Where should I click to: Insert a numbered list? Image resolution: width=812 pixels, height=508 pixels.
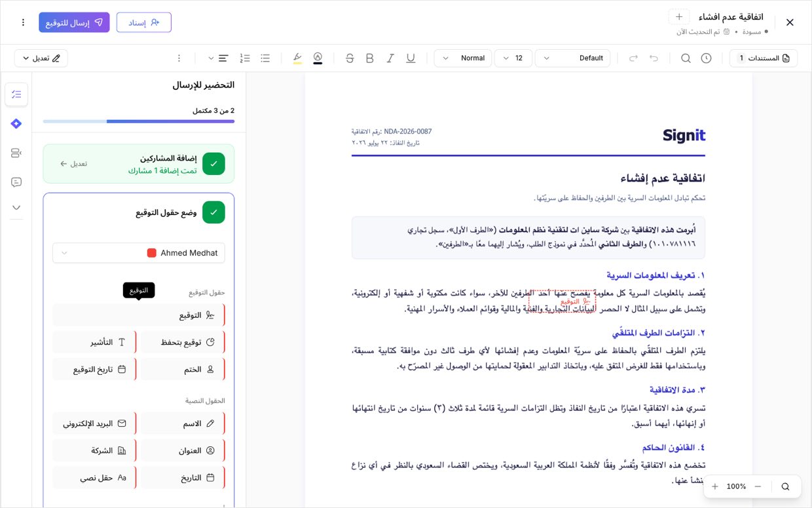pyautogui.click(x=245, y=58)
